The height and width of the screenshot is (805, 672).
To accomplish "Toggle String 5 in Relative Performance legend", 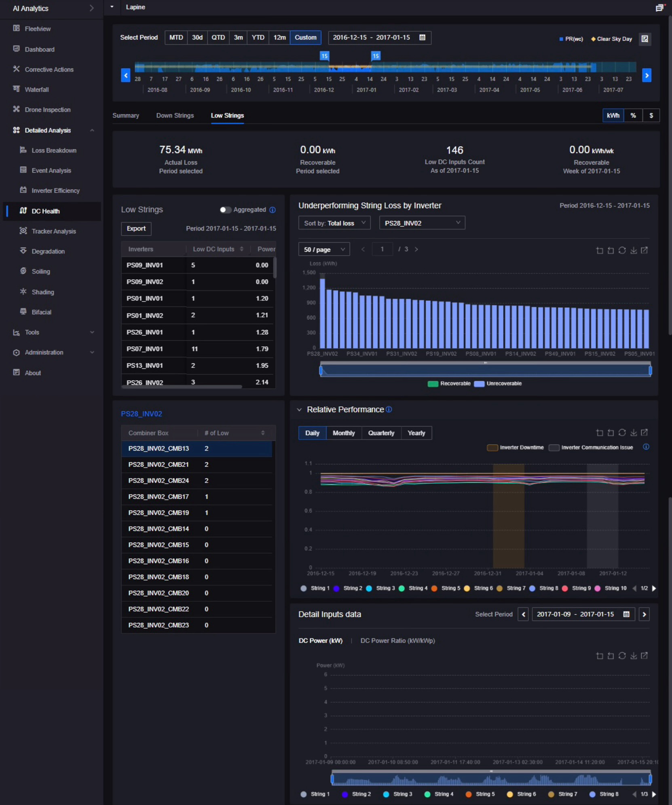I will (446, 588).
